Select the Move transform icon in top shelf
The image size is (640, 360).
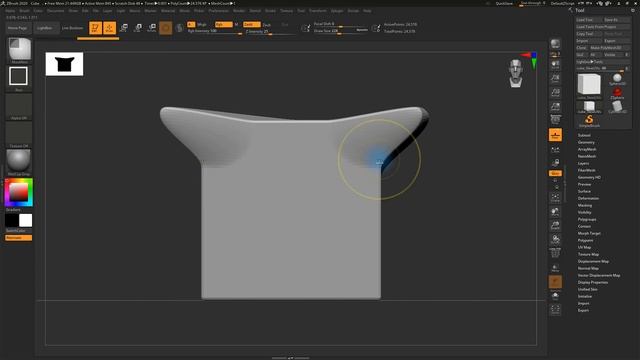click(124, 28)
